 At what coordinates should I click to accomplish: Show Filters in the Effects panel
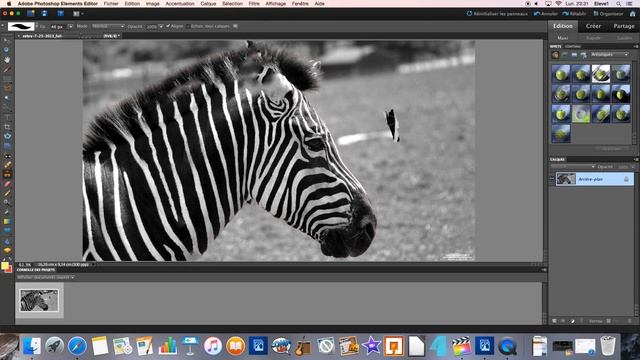555,55
